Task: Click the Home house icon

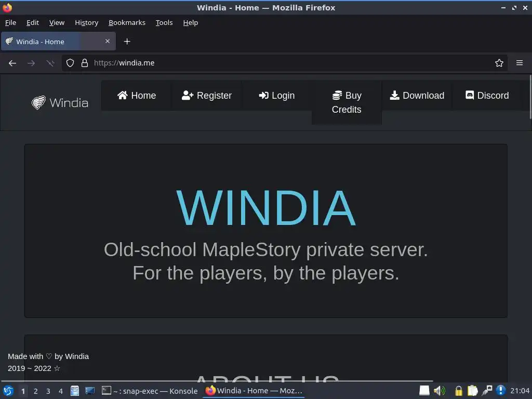Action: (123, 96)
